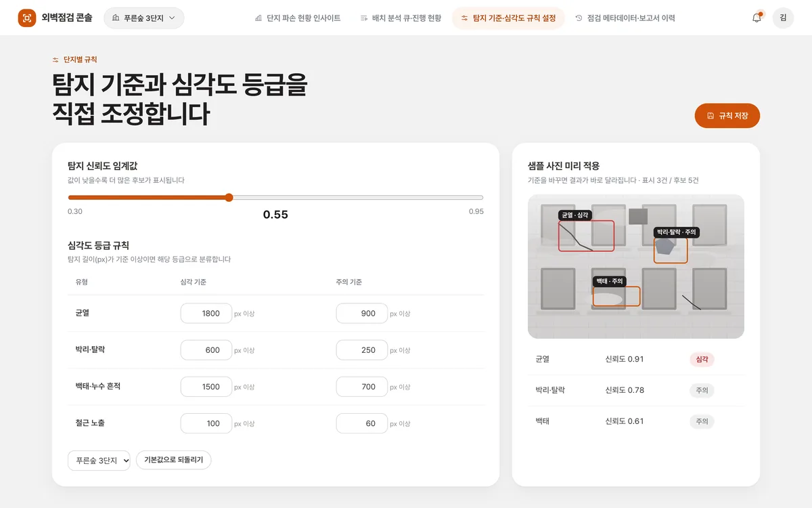Click 신뢰도 0.61 value
The width and height of the screenshot is (812, 508).
[x=625, y=421]
